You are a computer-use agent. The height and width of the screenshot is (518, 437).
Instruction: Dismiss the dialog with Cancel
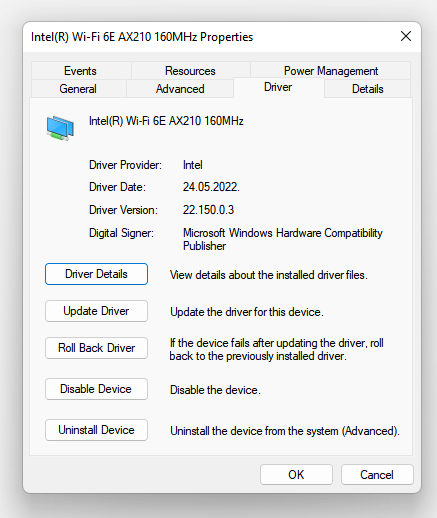(377, 475)
